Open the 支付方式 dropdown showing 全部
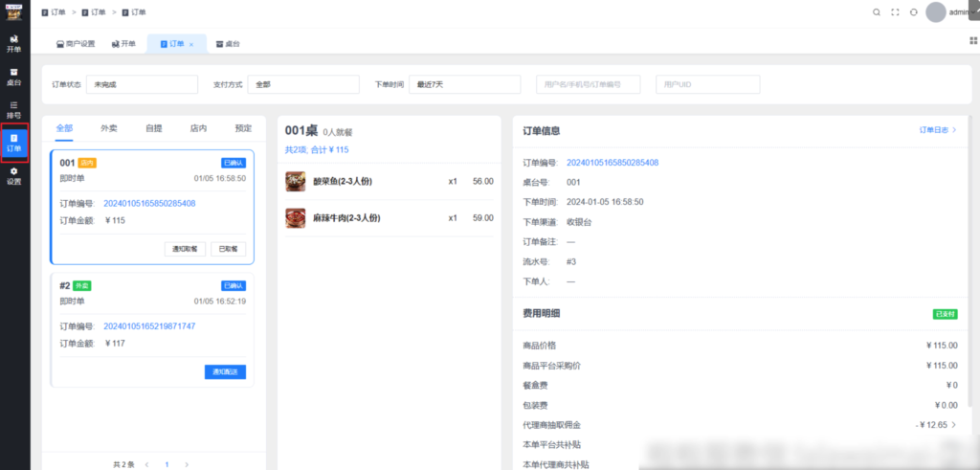This screenshot has height=470, width=980. (303, 84)
